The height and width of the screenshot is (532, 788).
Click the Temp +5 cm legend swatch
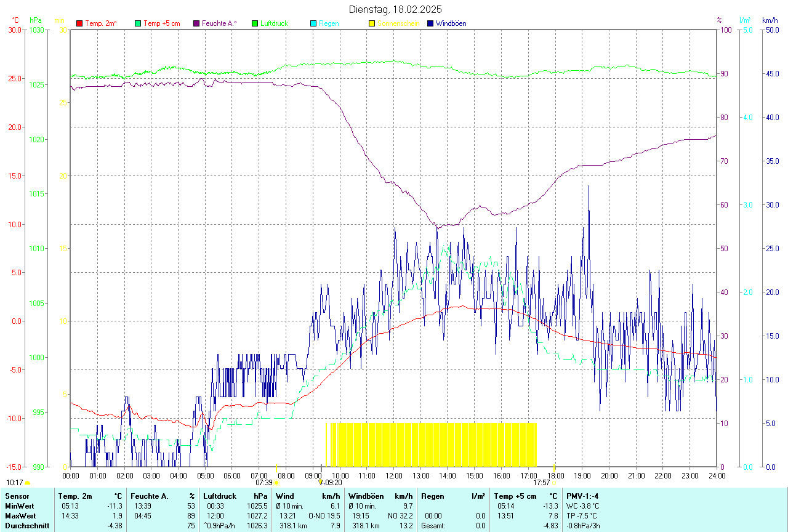coord(138,23)
